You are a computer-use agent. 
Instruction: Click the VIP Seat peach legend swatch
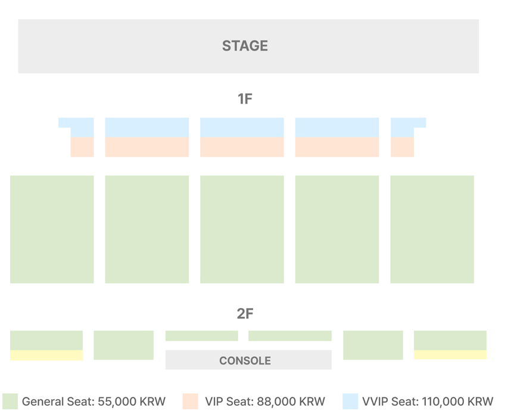tap(190, 402)
